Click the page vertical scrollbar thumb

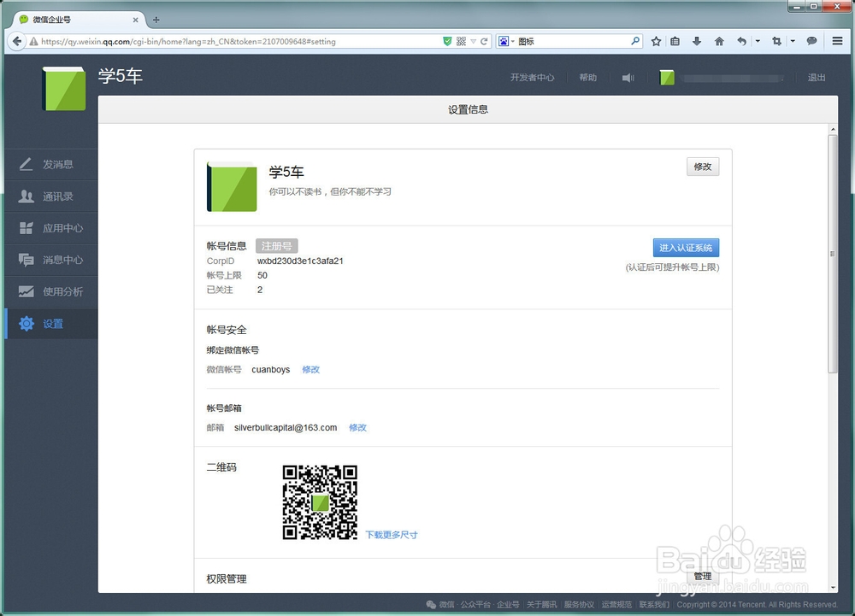coord(832,254)
